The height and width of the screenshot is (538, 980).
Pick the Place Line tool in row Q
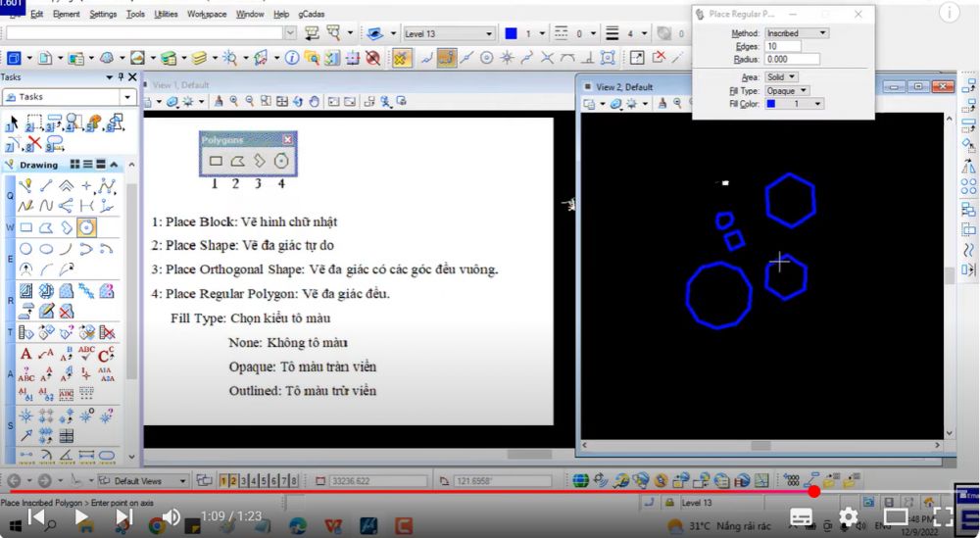(46, 185)
